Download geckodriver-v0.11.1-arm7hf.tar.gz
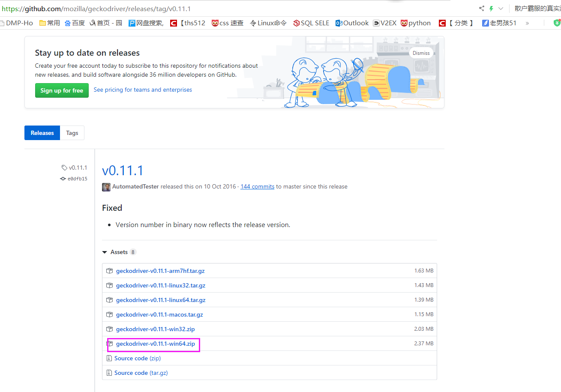561x392 pixels. [160, 271]
